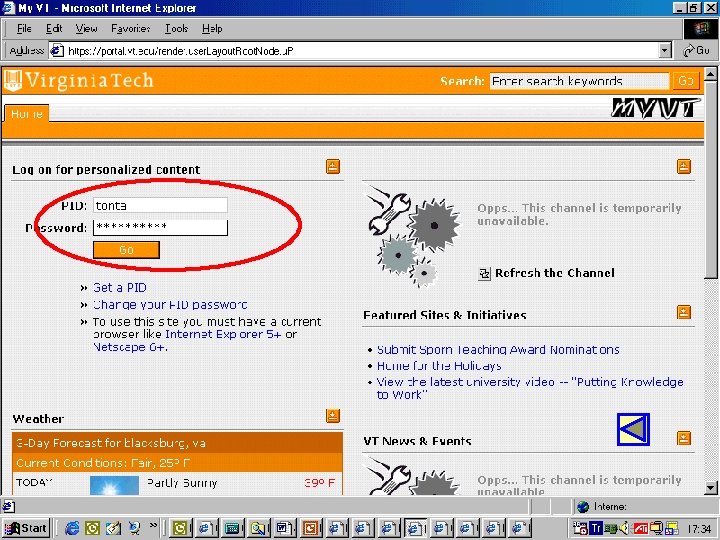This screenshot has width=720, height=540.
Task: Click the PID input field
Action: coord(160,205)
